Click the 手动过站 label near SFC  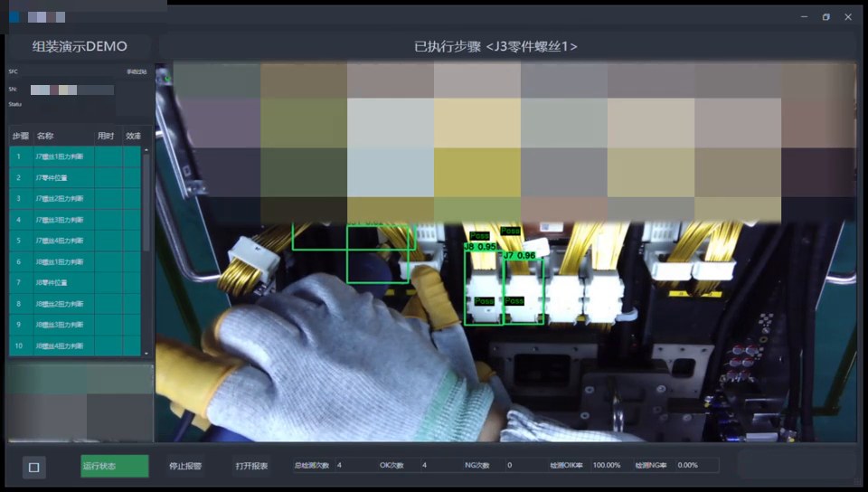[x=137, y=72]
